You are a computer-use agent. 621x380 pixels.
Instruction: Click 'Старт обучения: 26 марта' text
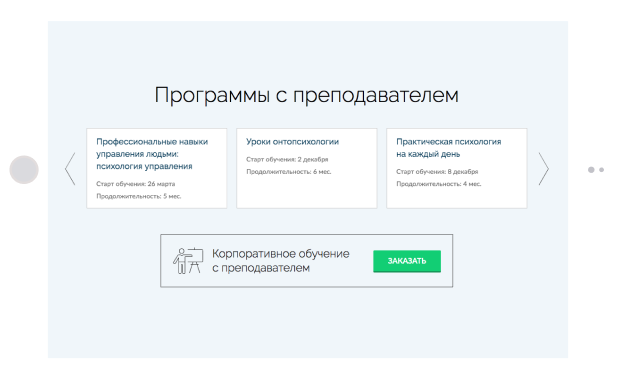point(135,184)
